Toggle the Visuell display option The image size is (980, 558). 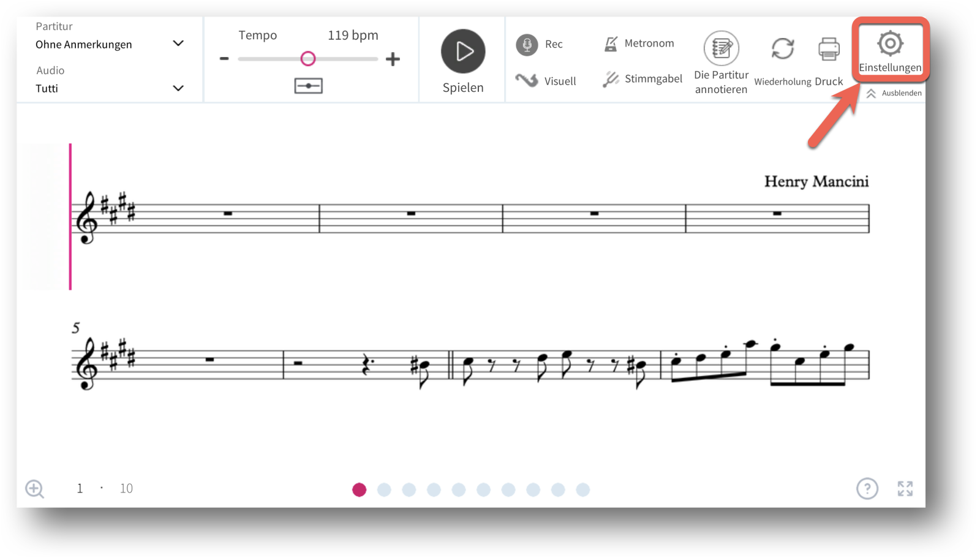(546, 80)
